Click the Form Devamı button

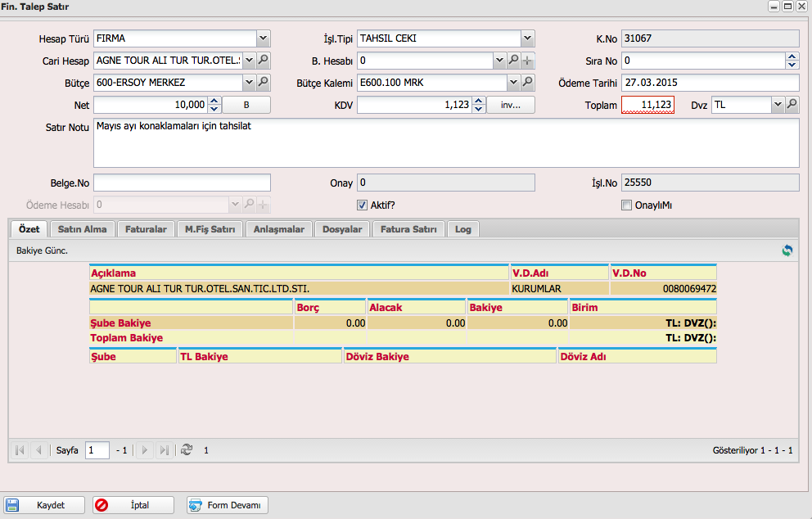[228, 505]
